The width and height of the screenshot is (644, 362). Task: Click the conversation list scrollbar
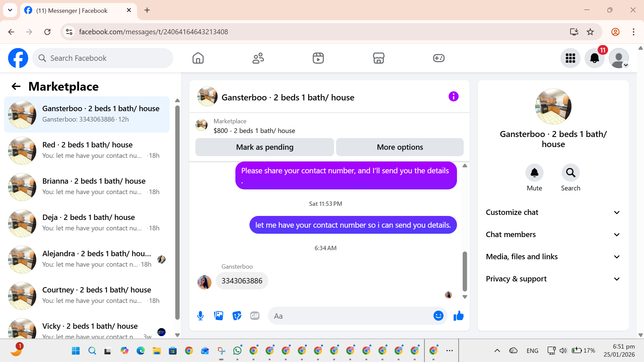pyautogui.click(x=177, y=212)
